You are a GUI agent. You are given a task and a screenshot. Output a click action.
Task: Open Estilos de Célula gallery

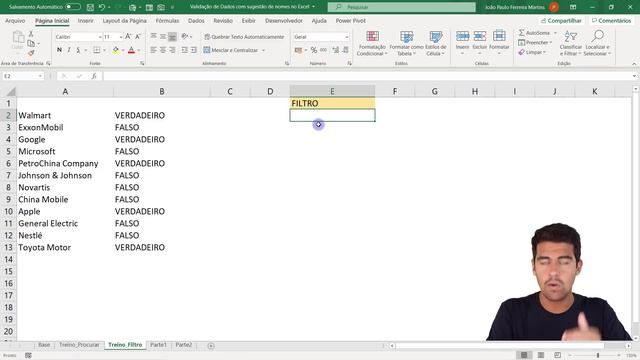[436, 43]
